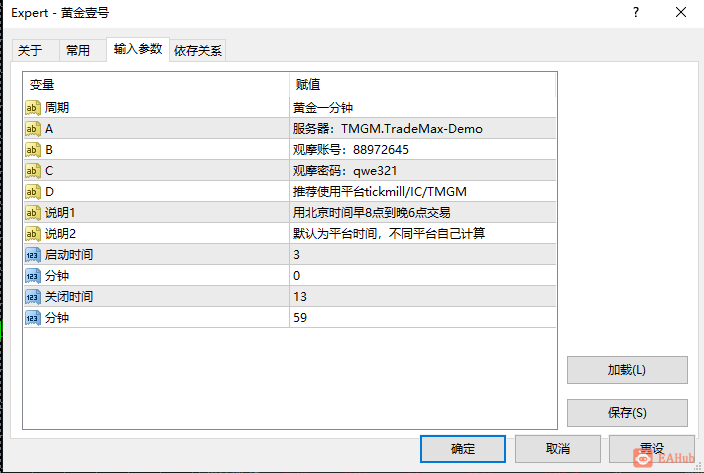The image size is (704, 473).
Task: Select the 启动时间 value field showing 3
Action: pos(422,255)
